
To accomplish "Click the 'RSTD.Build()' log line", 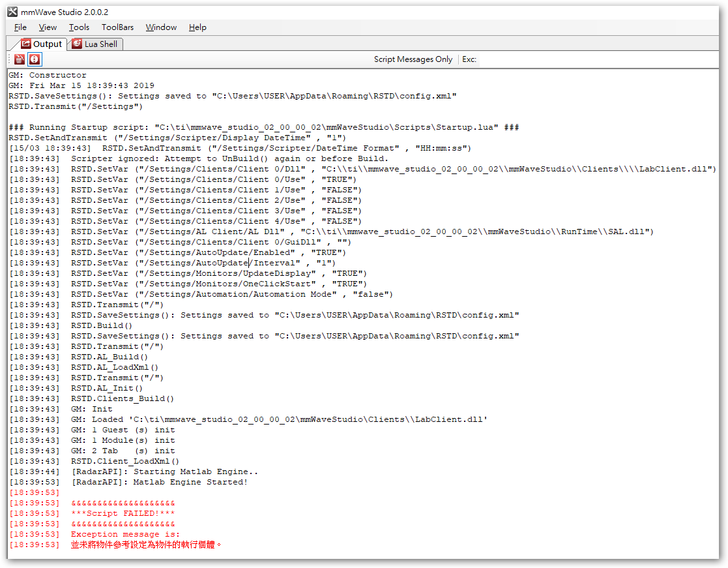I will tap(71, 325).
